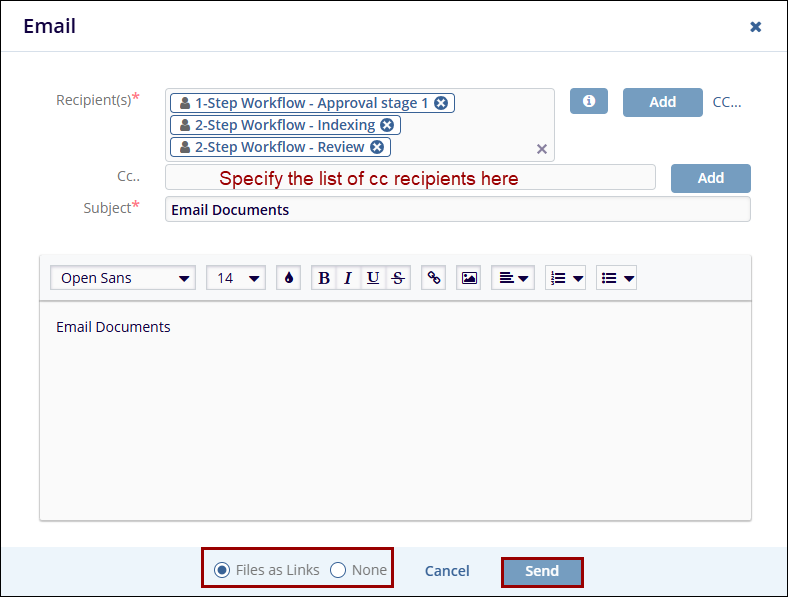Select the None attachment option
The width and height of the screenshot is (788, 597).
[x=338, y=570]
